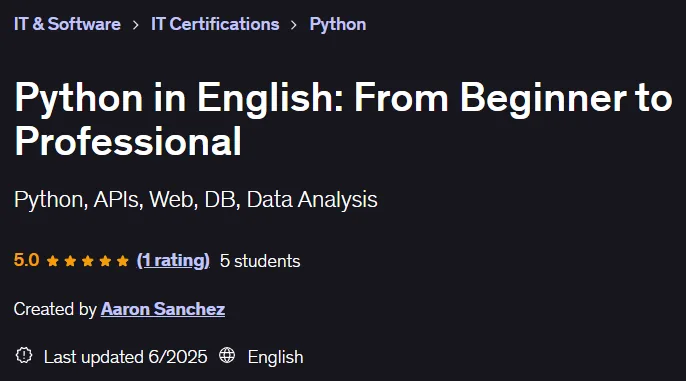The height and width of the screenshot is (381, 686).
Task: Open the (1 rating) reviews link
Action: pyautogui.click(x=173, y=261)
